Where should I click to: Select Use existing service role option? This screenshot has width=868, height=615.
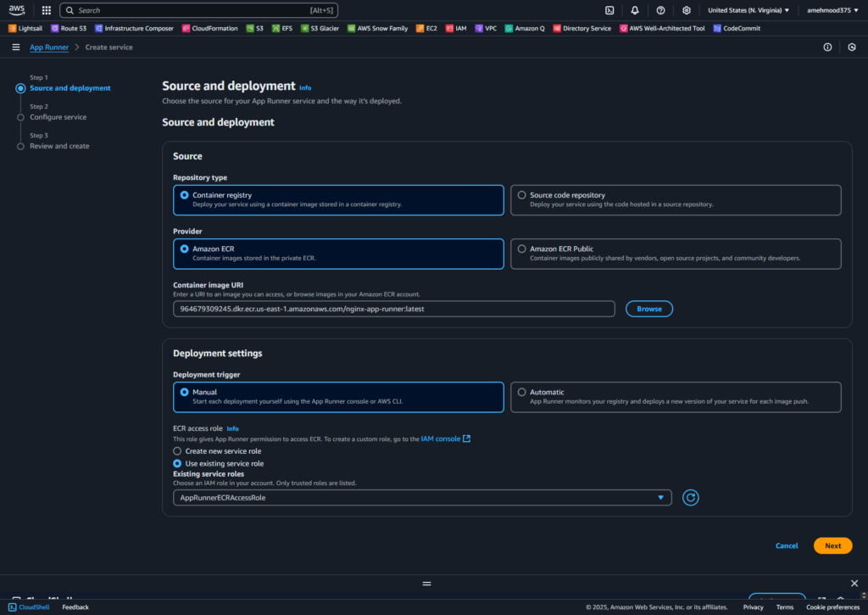(x=177, y=463)
